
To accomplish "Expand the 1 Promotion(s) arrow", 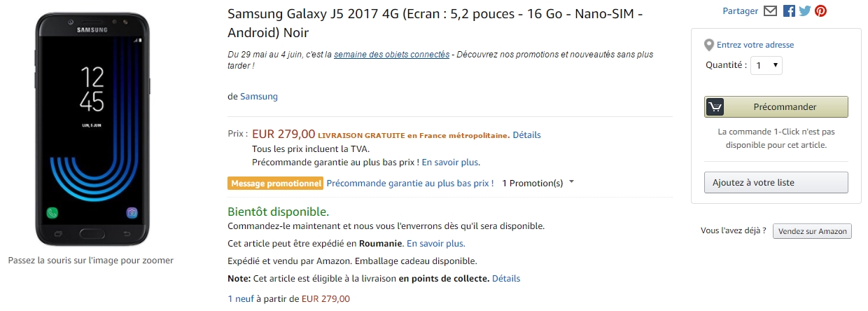I will pyautogui.click(x=572, y=182).
